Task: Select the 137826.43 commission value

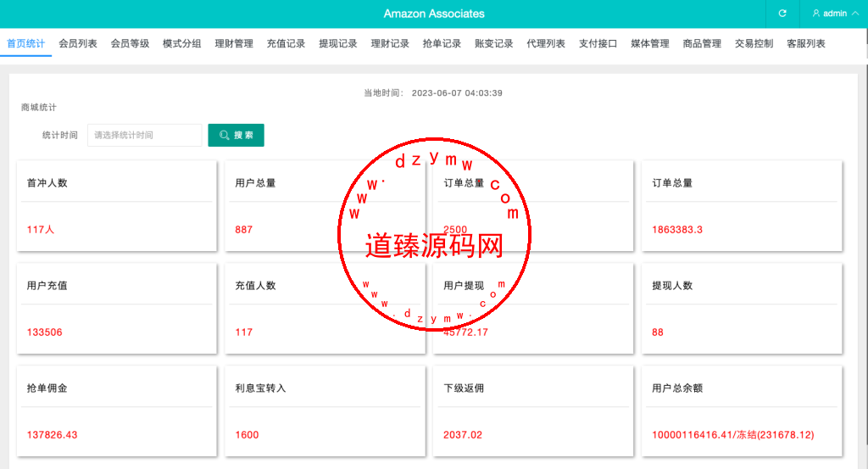Action: 52,435
